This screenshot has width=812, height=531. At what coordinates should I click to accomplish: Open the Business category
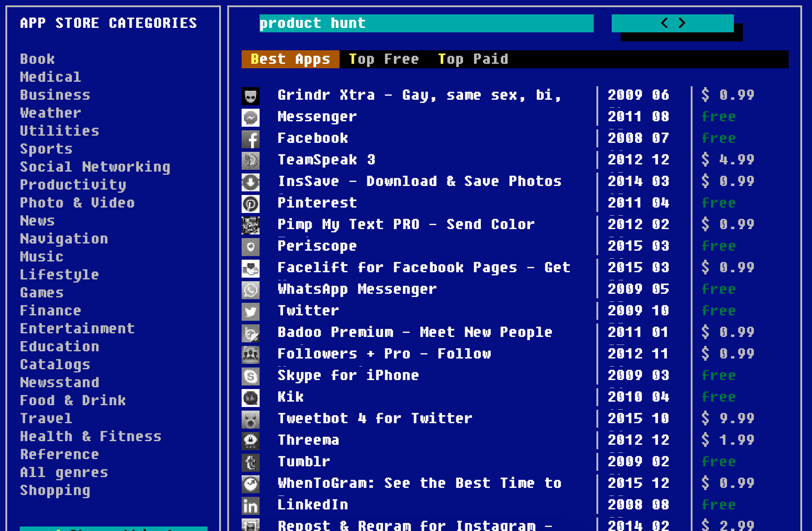[55, 95]
